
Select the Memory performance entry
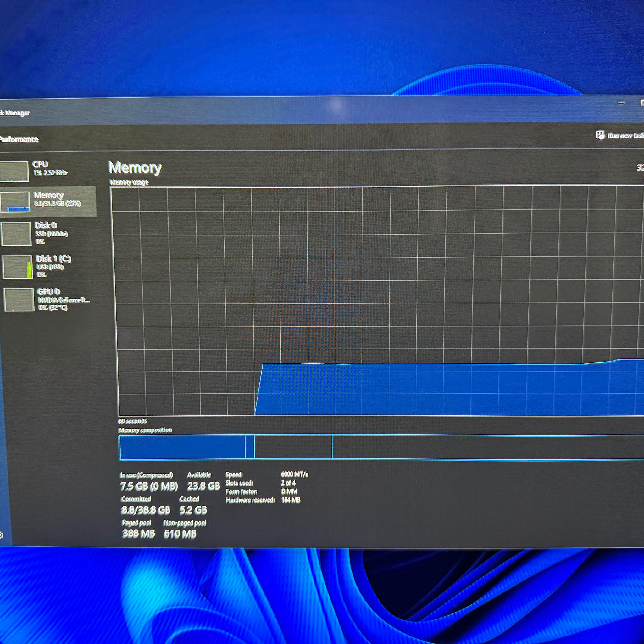pyautogui.click(x=48, y=202)
